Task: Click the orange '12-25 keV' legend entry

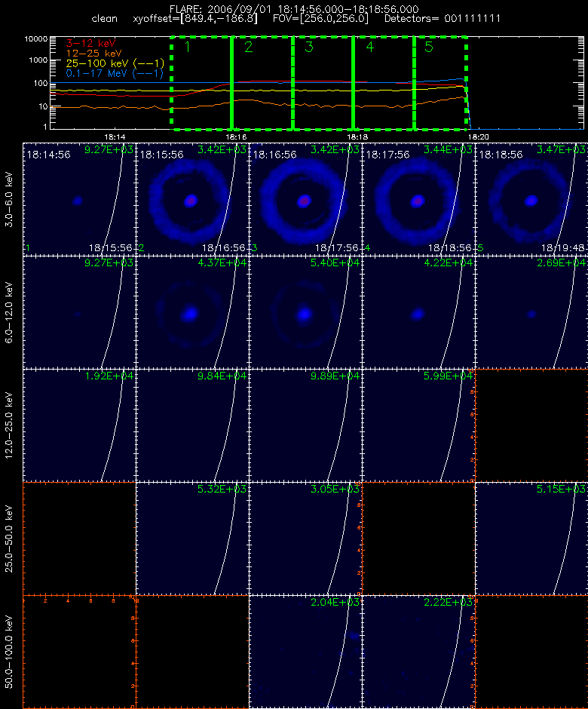Action: (x=94, y=54)
